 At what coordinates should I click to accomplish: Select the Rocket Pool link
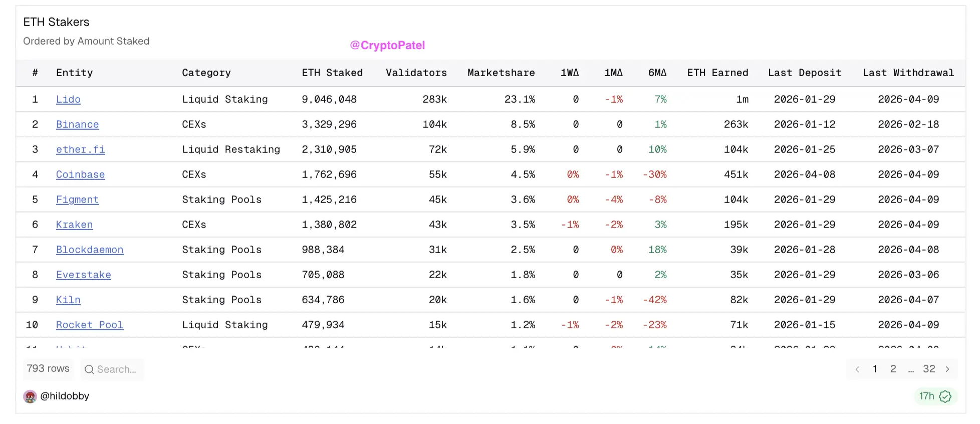tap(89, 325)
